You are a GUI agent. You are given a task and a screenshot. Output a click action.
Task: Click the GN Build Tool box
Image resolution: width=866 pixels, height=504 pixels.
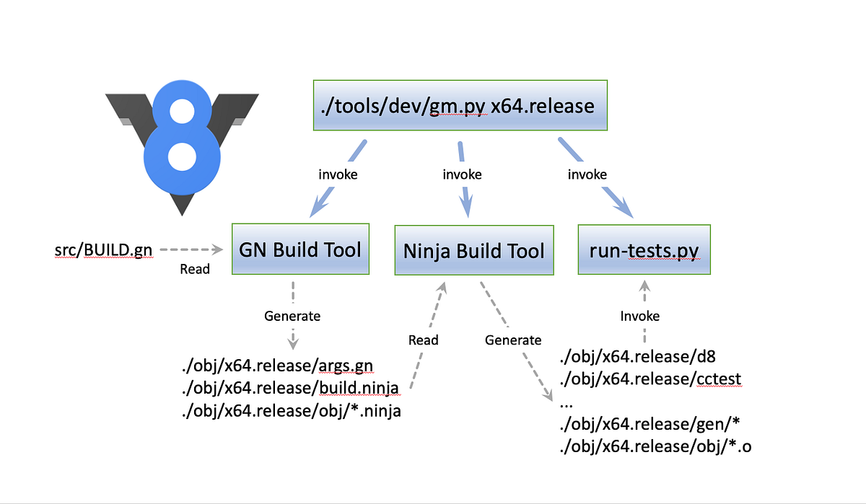click(299, 249)
